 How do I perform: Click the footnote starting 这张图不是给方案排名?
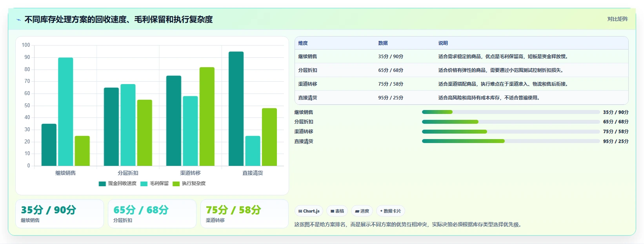(409, 225)
